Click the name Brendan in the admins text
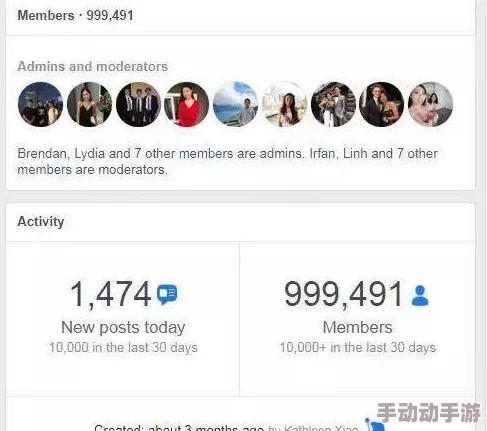Image resolution: width=487 pixels, height=431 pixels. tap(43, 154)
